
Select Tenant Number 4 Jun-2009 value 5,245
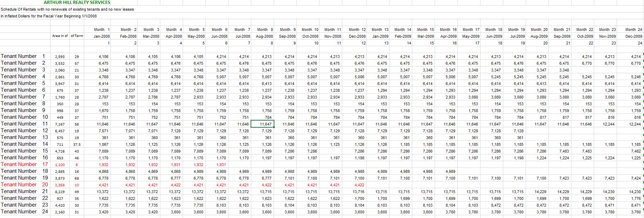(x=496, y=77)
